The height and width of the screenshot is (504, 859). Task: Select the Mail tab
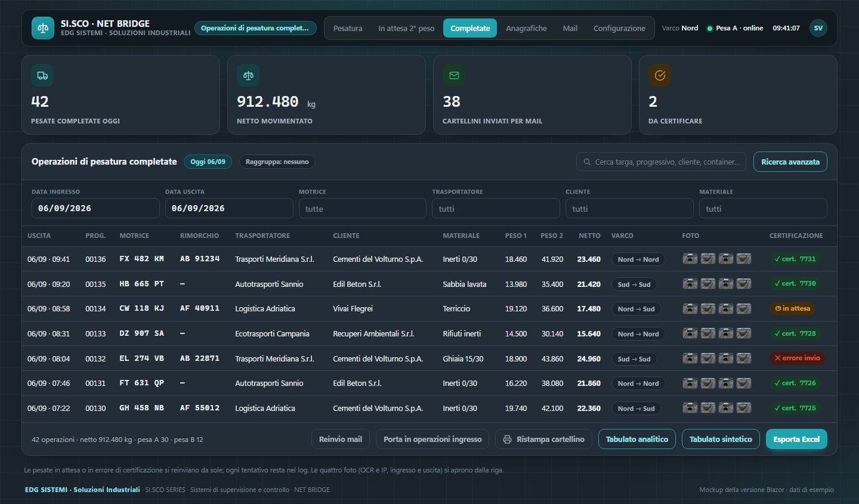coord(570,28)
